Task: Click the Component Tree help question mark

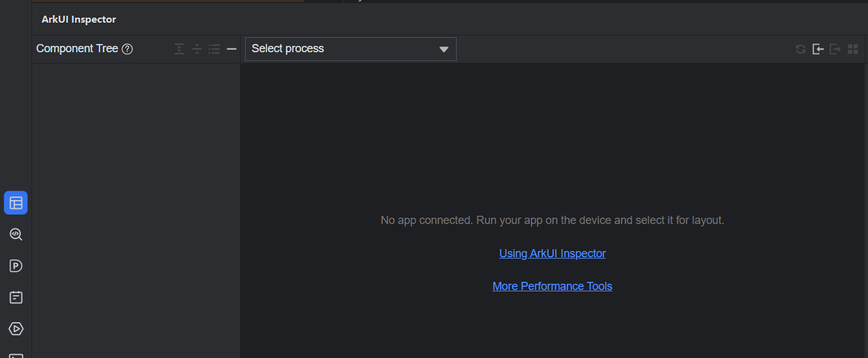Action: pyautogui.click(x=127, y=49)
